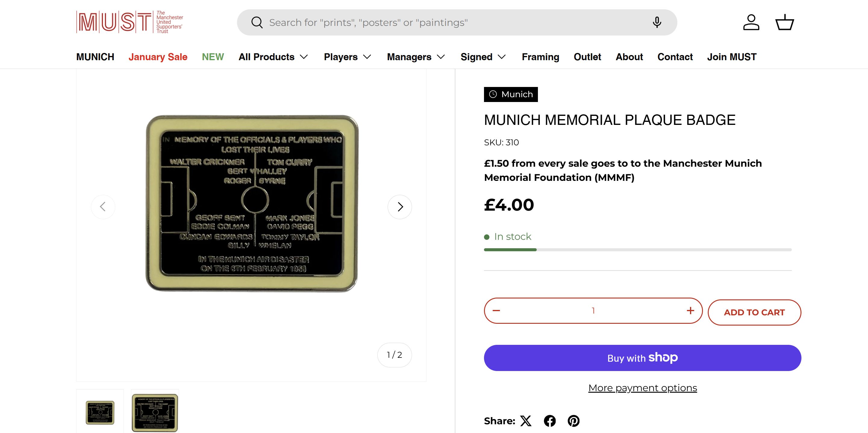
Task: Open the account profile icon
Action: pos(751,23)
